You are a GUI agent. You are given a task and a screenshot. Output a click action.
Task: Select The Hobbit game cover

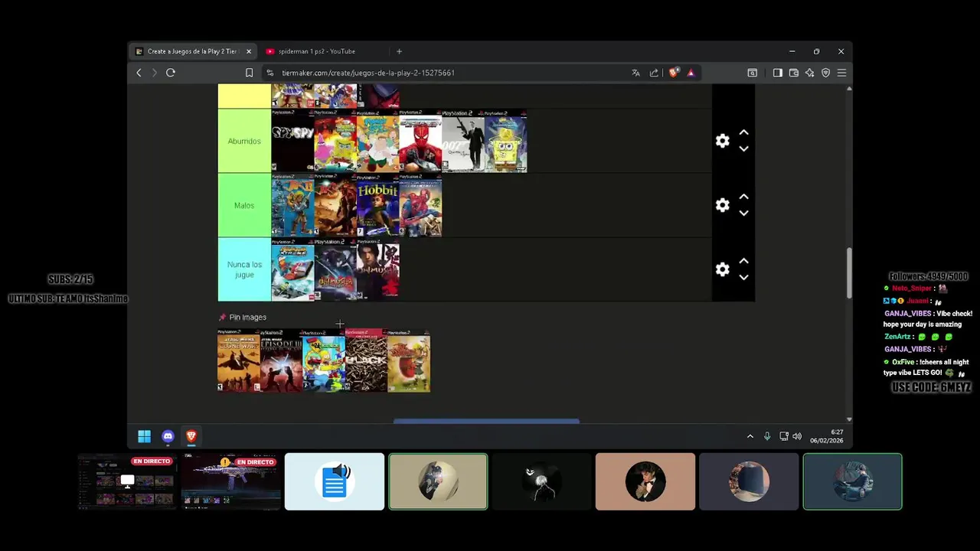(x=377, y=205)
